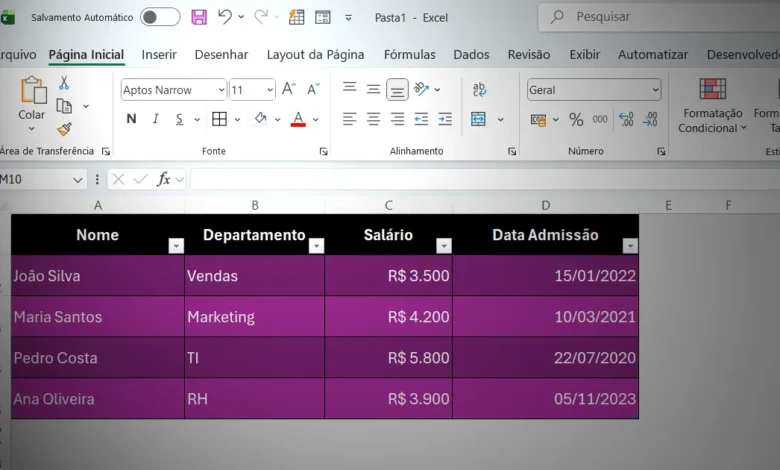
Task: Click the Orientation text angle icon
Action: point(421,89)
